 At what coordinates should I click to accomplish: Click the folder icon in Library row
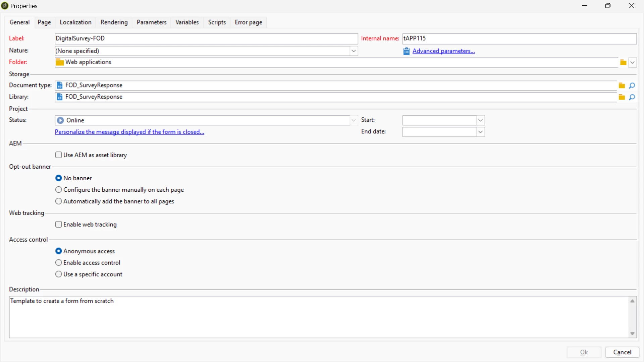coord(622,97)
